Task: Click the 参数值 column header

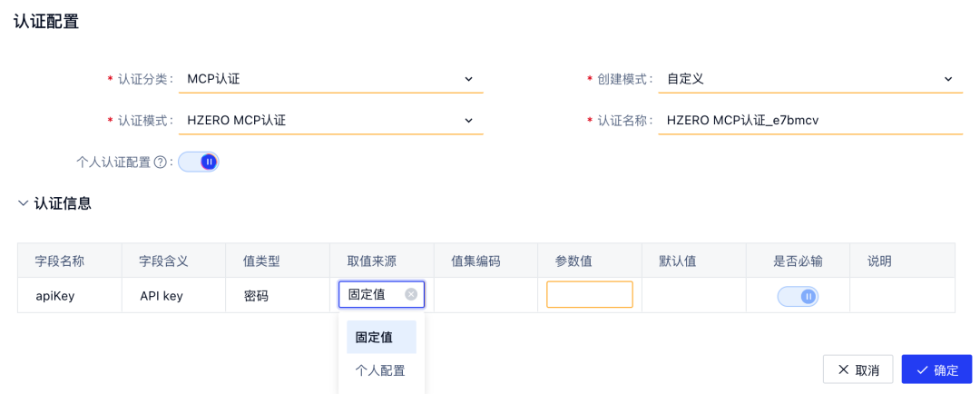Action: (573, 261)
